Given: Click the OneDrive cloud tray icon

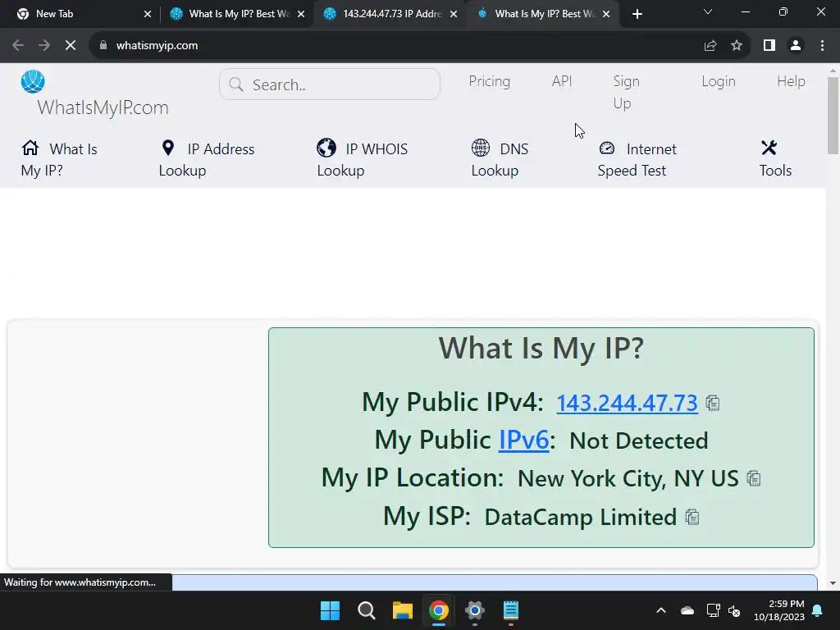Looking at the screenshot, I should (x=687, y=610).
